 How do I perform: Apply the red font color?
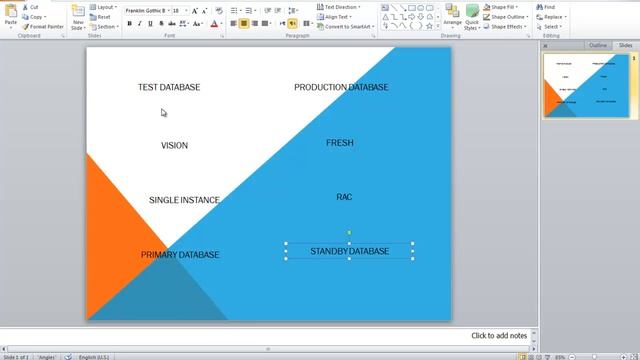[x=214, y=24]
